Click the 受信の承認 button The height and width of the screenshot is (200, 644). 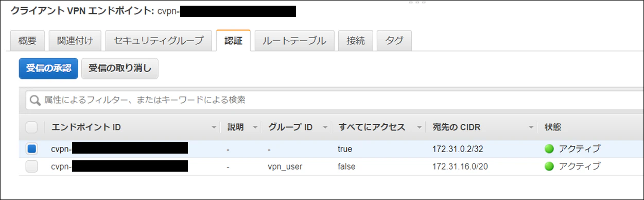coord(48,68)
